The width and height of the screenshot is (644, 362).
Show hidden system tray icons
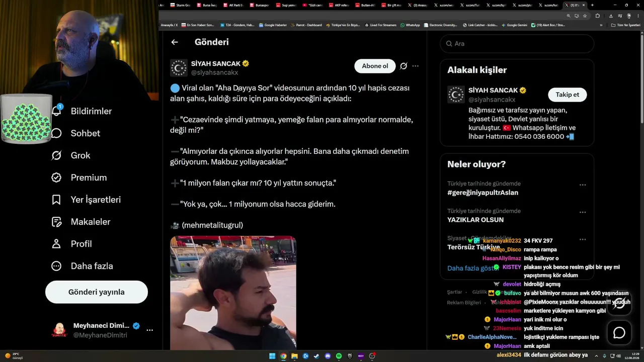coord(597,356)
